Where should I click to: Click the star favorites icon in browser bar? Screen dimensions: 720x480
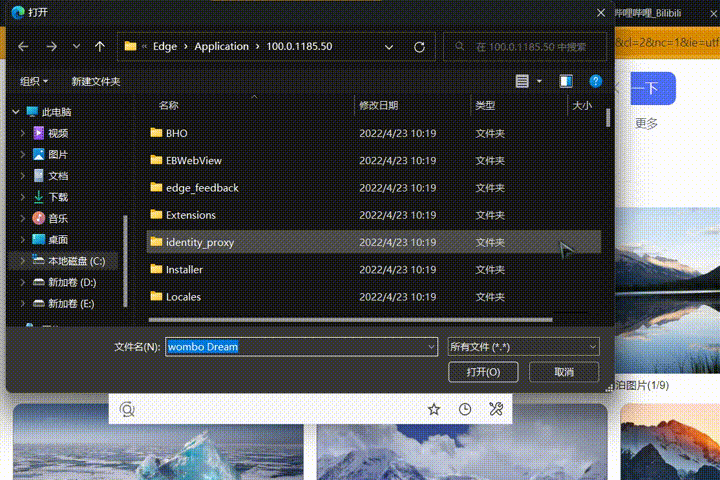pyautogui.click(x=434, y=409)
